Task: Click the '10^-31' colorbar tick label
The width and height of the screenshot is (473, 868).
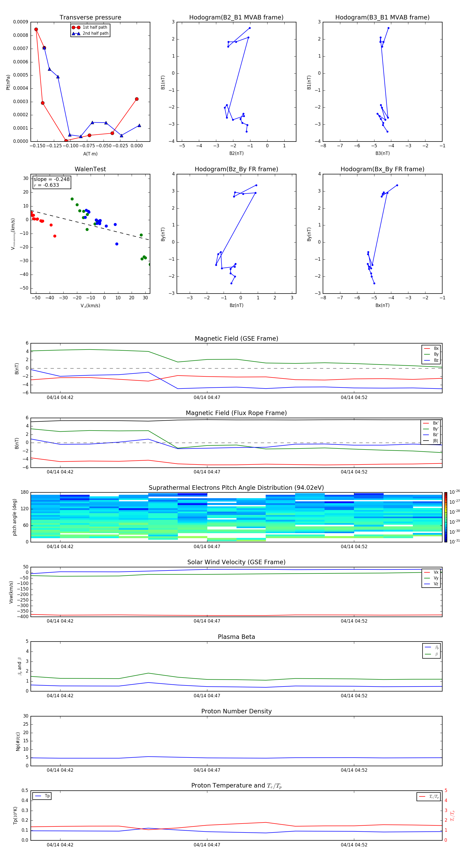Action: (455, 542)
